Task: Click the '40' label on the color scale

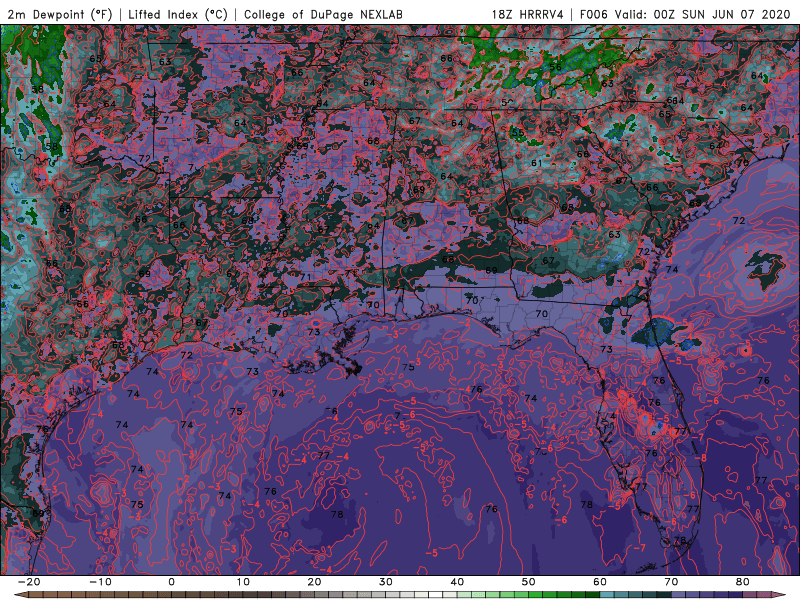Action: pos(457,582)
